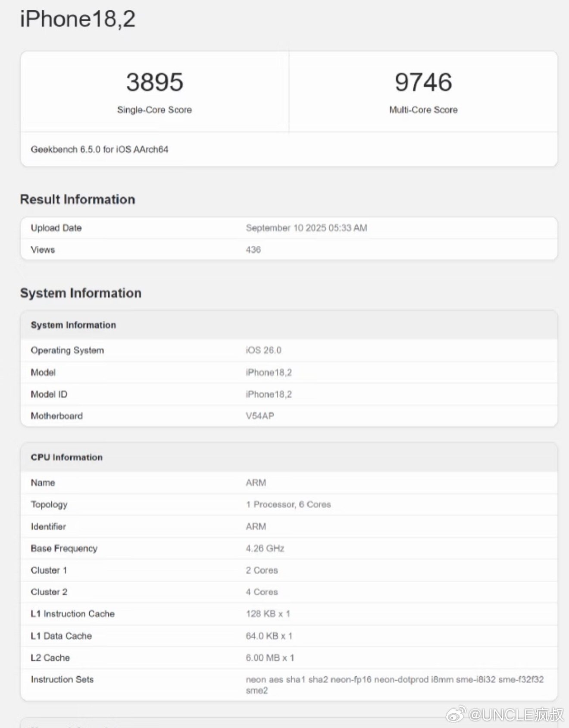The height and width of the screenshot is (728, 569).
Task: Select the single-core score 3895
Action: click(155, 82)
